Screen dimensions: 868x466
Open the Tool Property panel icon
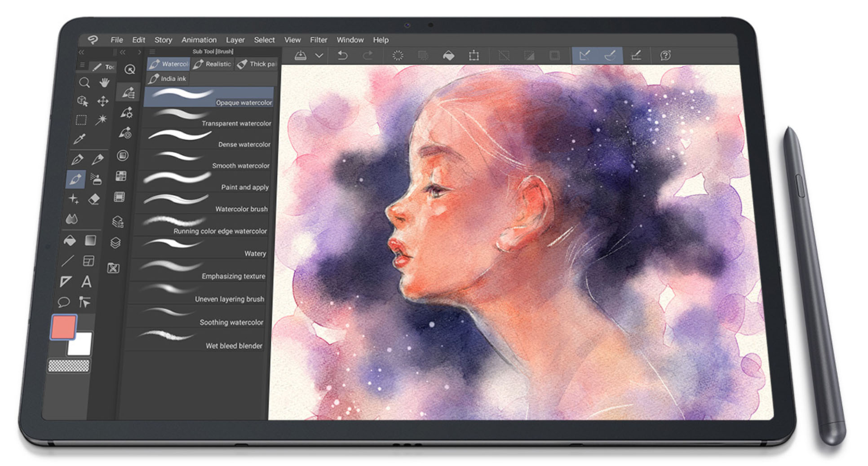127,113
